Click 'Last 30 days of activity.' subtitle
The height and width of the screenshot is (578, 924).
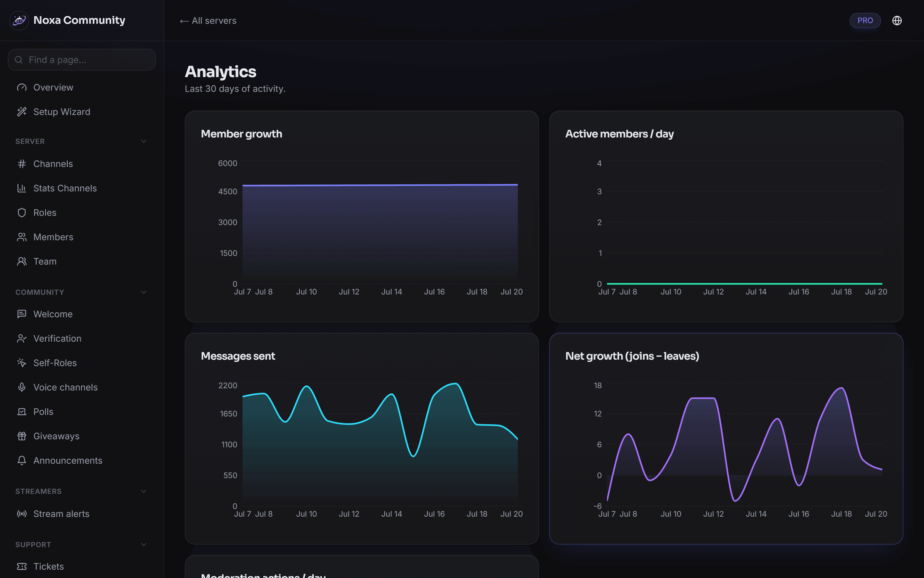235,89
